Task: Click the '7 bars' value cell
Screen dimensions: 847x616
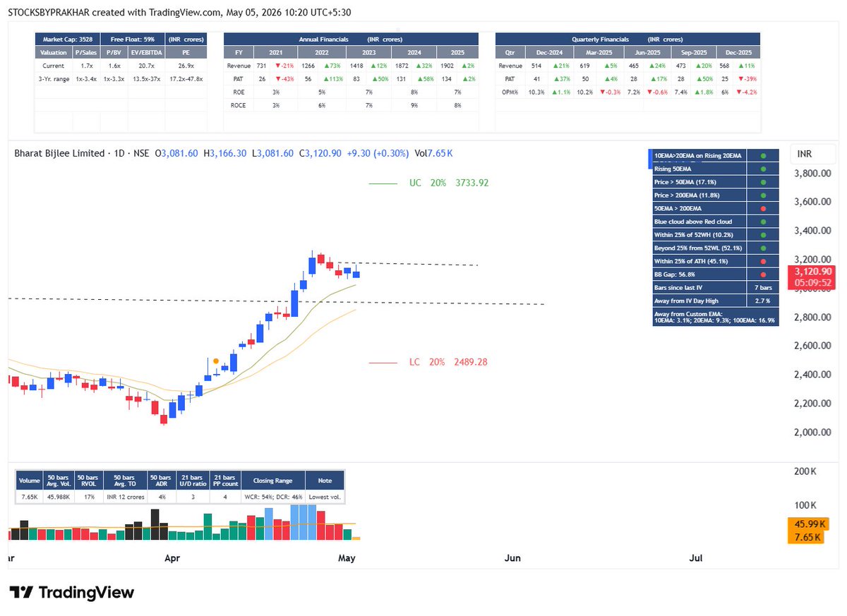Action: pyautogui.click(x=762, y=288)
